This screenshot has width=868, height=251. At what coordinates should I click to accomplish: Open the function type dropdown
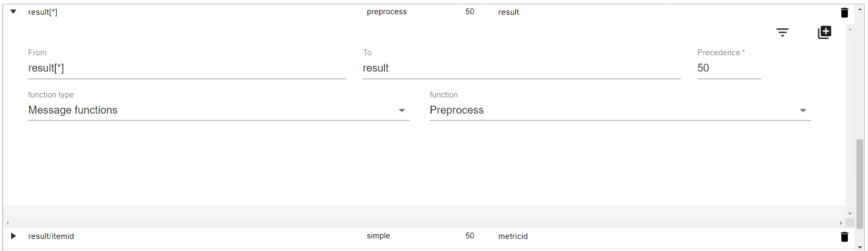coord(218,111)
